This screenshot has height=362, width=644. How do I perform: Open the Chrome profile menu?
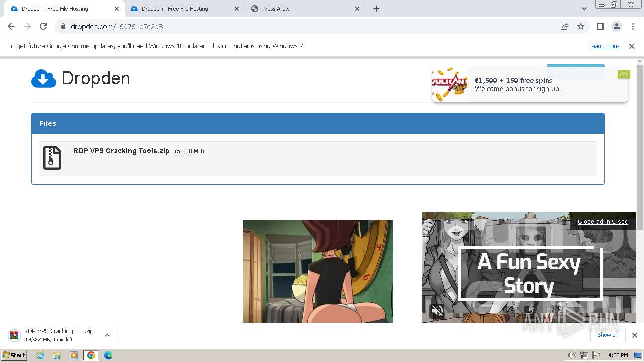(x=616, y=26)
